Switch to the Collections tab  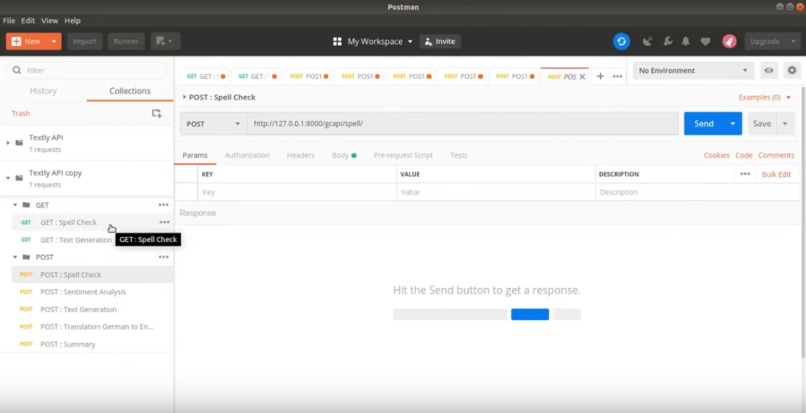click(130, 91)
